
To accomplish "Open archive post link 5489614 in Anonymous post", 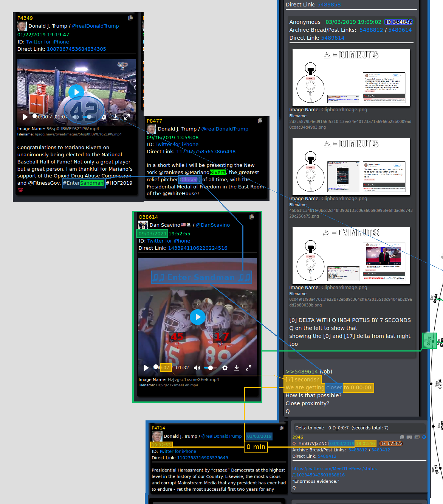I will [400, 30].
